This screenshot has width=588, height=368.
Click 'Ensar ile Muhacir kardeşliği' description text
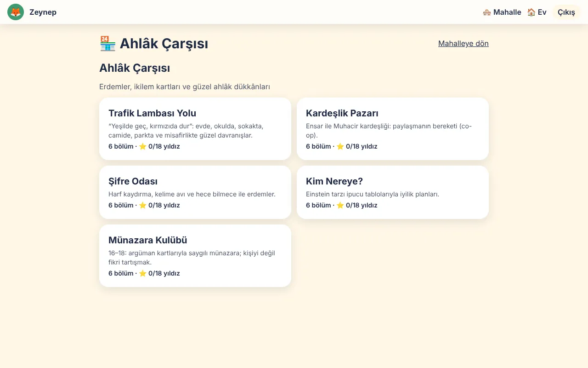pos(389,131)
